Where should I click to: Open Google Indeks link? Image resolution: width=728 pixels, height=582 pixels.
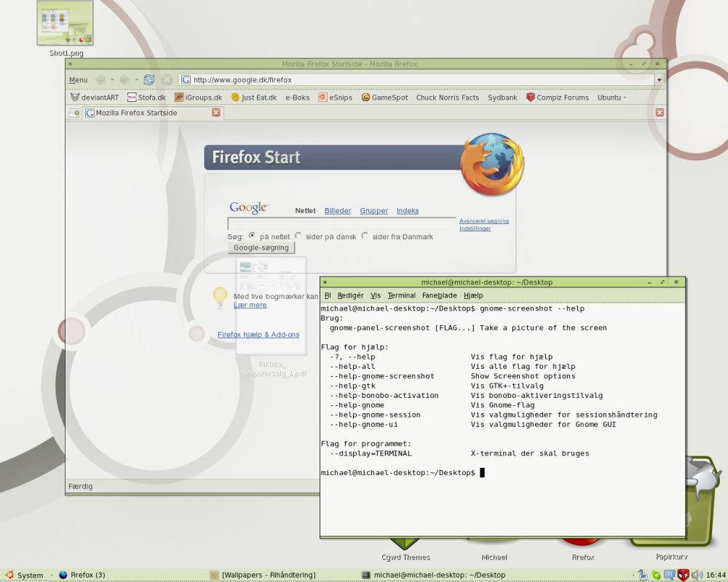(x=408, y=211)
